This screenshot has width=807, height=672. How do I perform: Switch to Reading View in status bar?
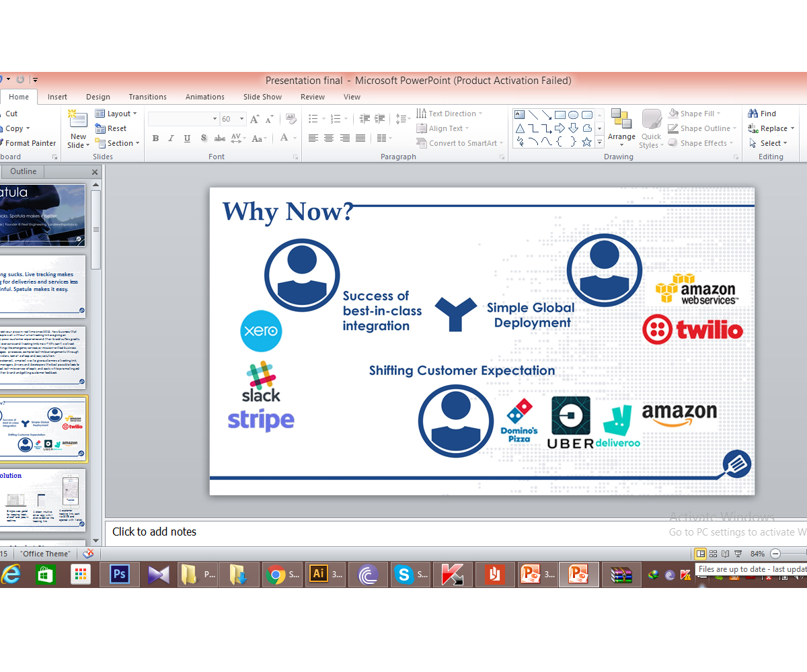click(725, 554)
